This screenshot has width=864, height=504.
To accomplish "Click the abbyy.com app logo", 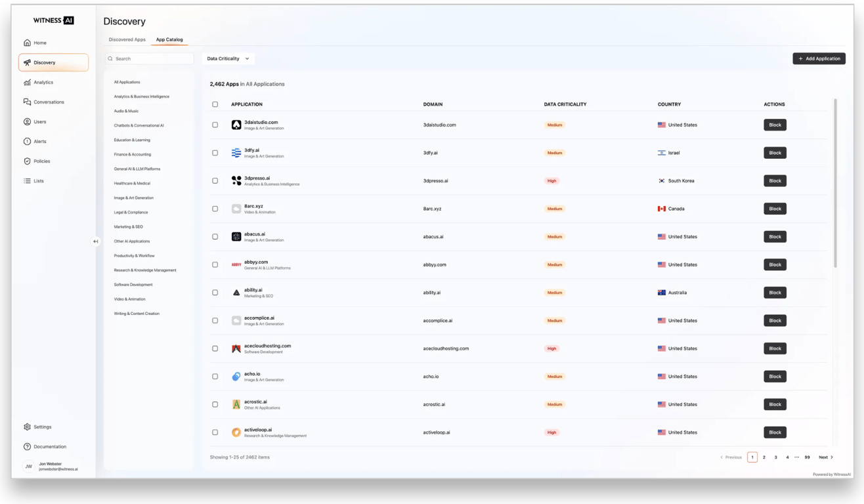I will tap(236, 264).
